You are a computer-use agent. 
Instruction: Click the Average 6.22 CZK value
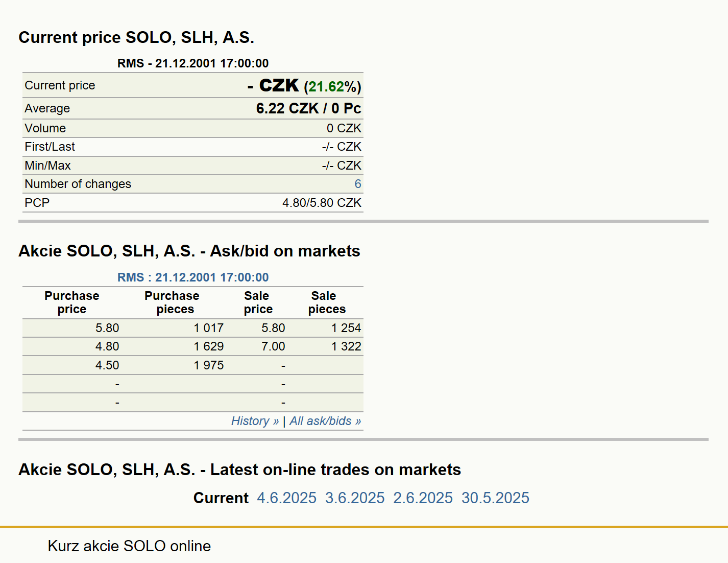287,108
